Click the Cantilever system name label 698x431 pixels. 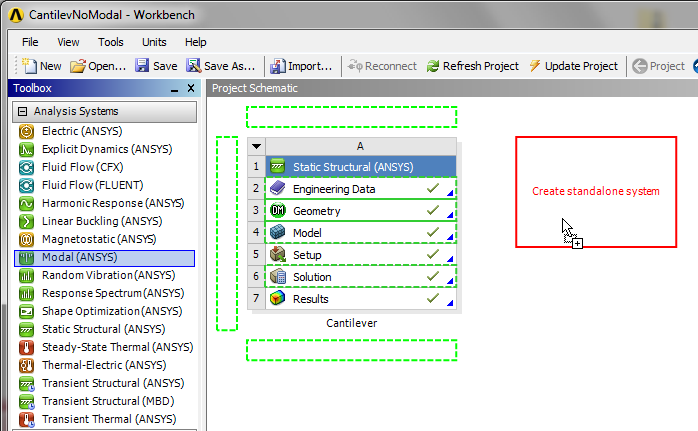pyautogui.click(x=351, y=323)
